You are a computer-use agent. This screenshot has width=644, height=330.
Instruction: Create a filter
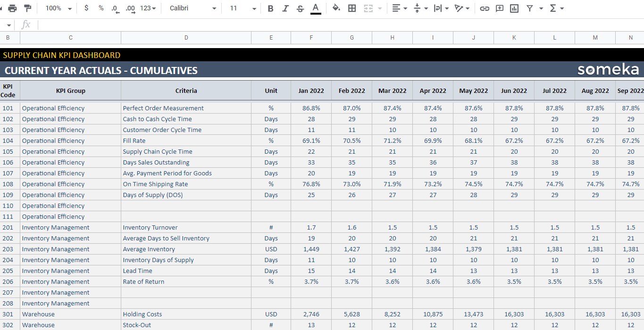coord(529,8)
